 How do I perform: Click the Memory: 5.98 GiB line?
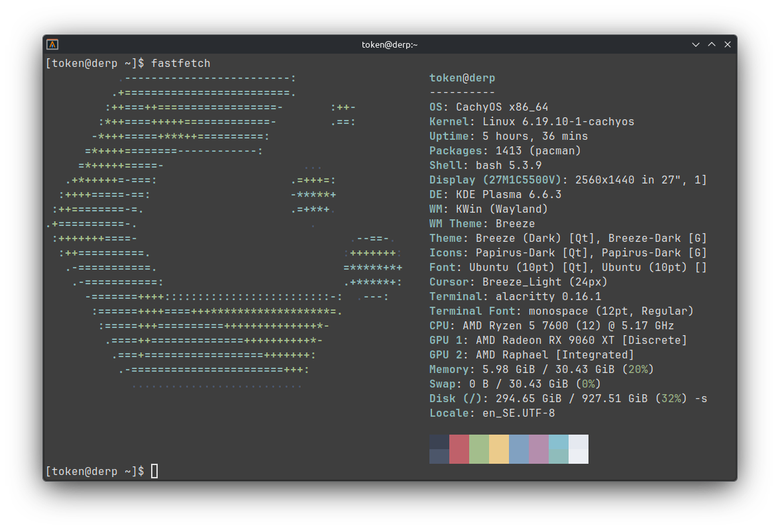click(x=541, y=370)
